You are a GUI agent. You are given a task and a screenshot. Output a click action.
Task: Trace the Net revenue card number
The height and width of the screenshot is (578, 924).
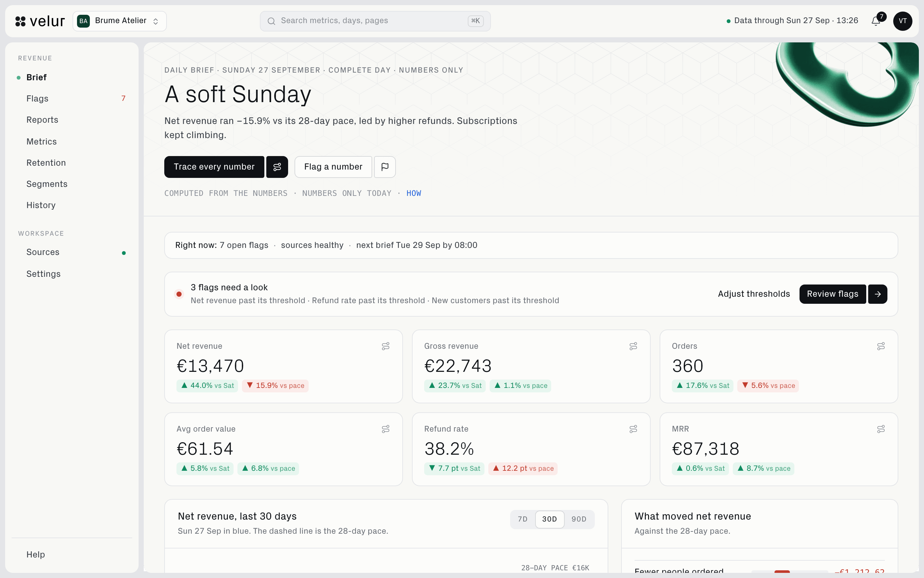tap(386, 346)
